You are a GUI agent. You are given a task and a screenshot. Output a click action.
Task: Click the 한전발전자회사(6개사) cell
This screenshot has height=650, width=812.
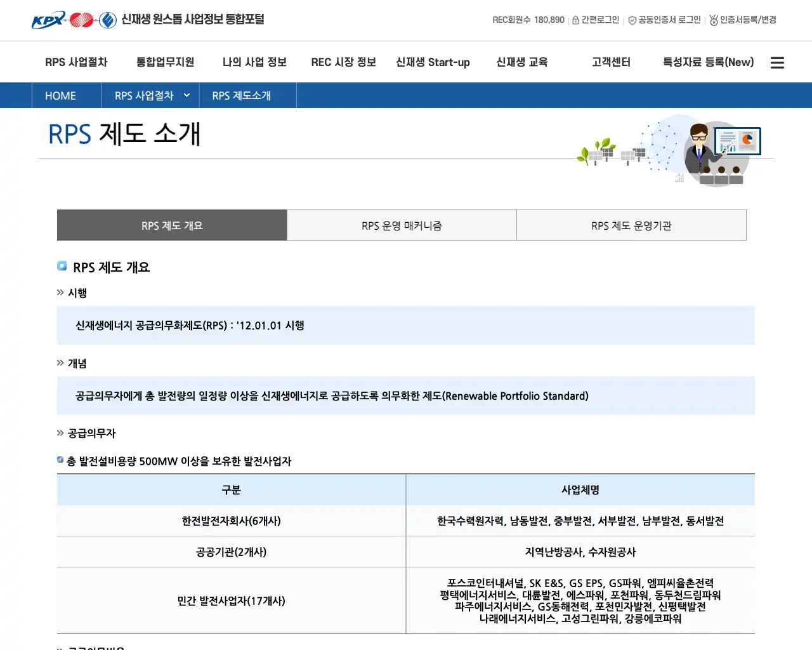pyautogui.click(x=231, y=521)
